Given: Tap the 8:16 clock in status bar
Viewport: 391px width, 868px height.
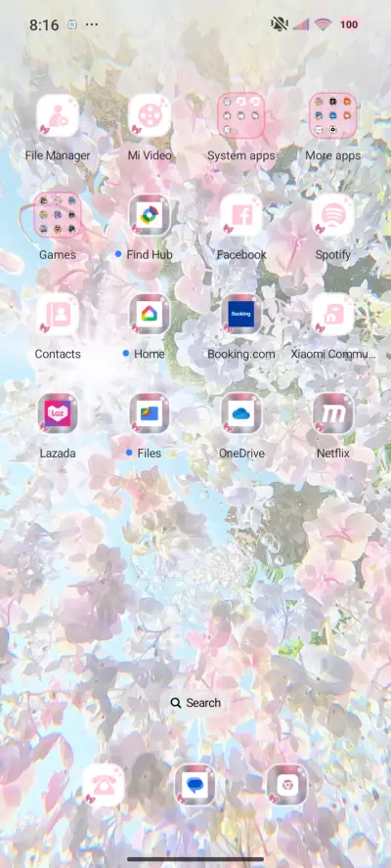Looking at the screenshot, I should (x=44, y=24).
